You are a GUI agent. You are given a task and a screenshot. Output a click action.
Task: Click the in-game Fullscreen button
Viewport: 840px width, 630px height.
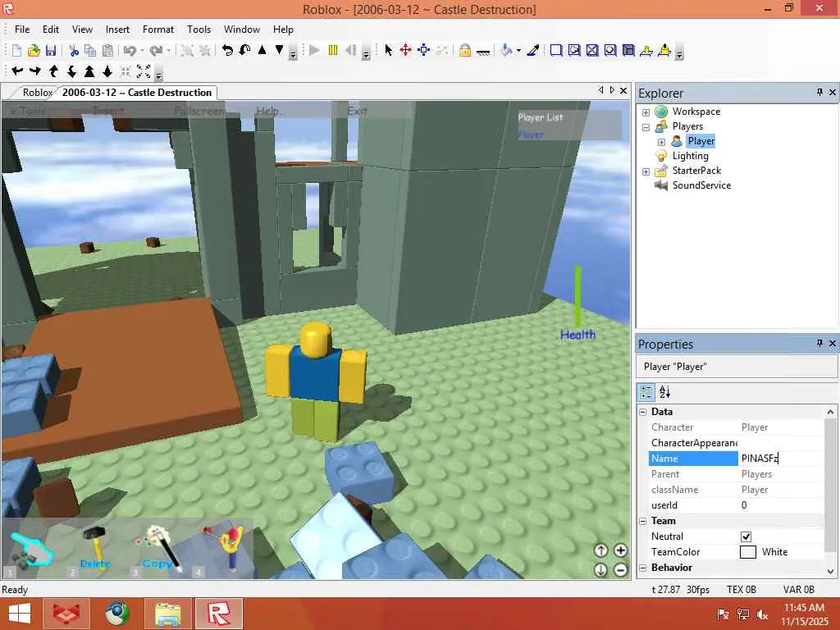coord(199,111)
